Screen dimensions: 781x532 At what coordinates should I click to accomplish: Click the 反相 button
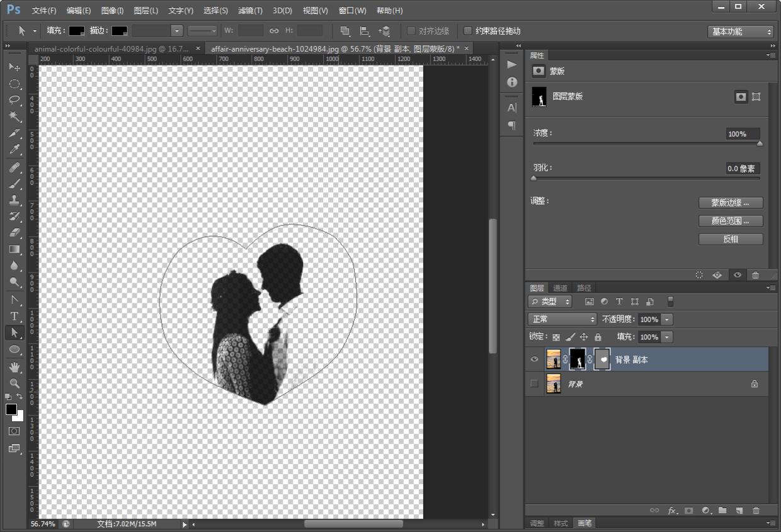(731, 239)
